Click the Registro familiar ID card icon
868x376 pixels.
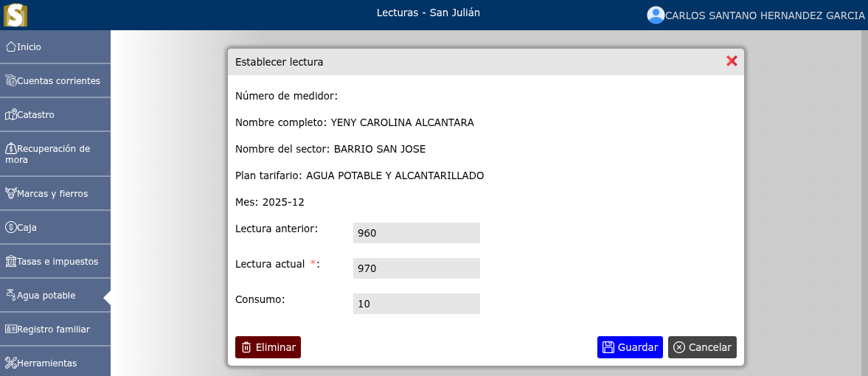[10, 329]
